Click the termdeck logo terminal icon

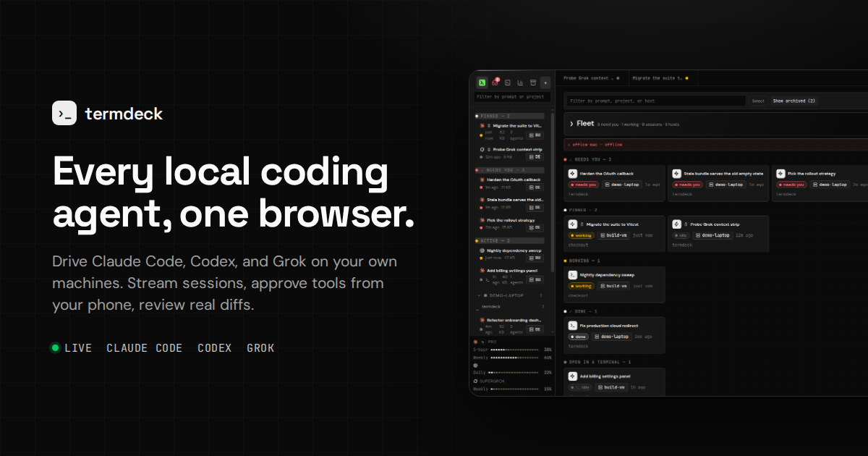point(64,113)
